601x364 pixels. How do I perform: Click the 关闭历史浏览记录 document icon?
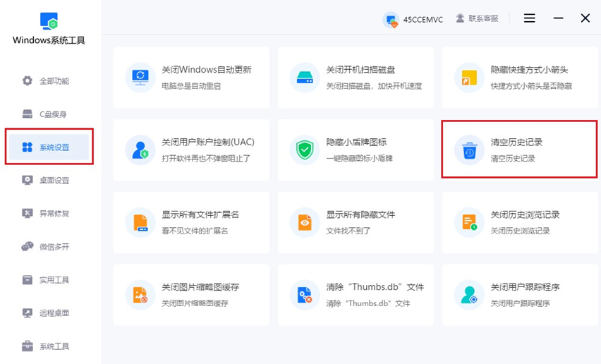[469, 222]
